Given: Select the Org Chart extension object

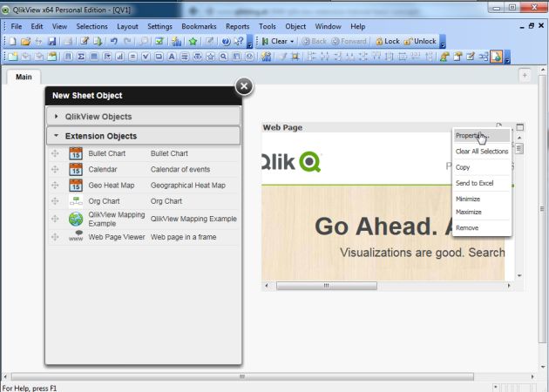Looking at the screenshot, I should [x=143, y=201].
